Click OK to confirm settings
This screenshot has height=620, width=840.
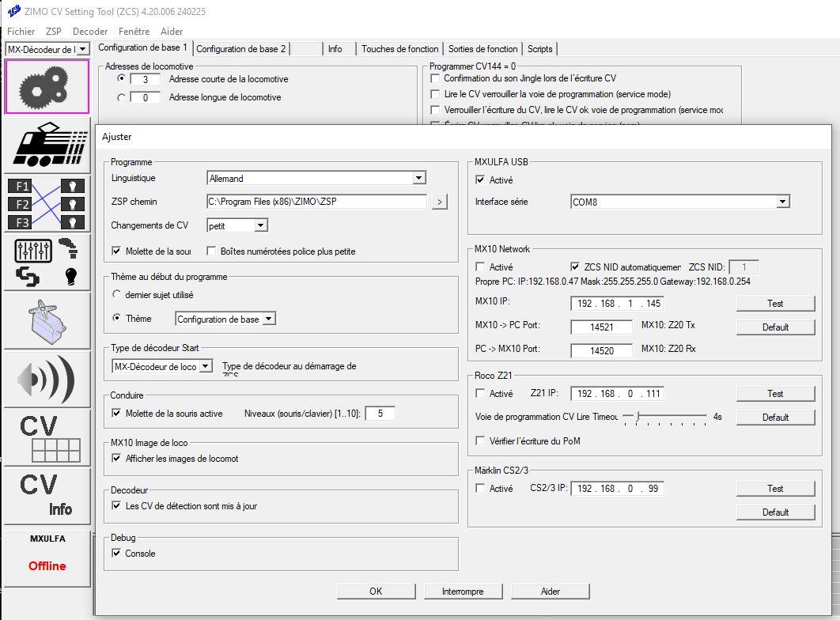point(376,591)
